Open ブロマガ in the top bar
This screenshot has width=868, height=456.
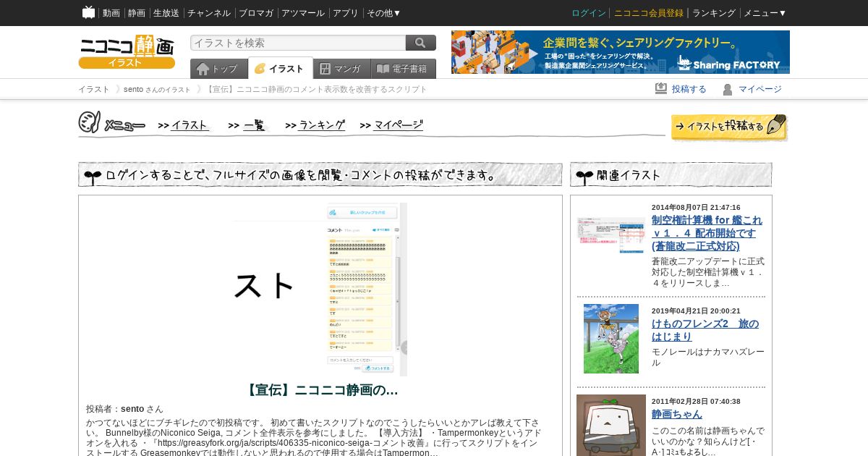pos(256,13)
